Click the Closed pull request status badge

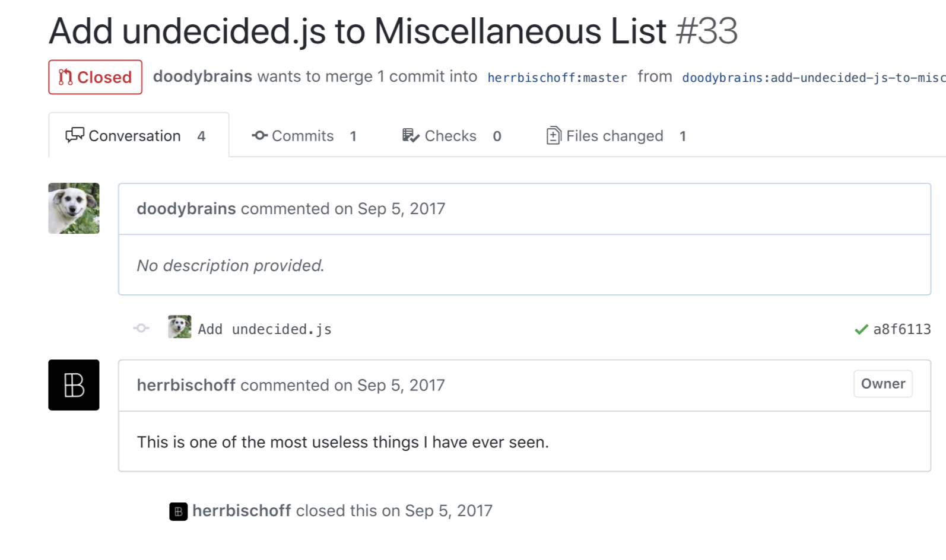coord(95,77)
